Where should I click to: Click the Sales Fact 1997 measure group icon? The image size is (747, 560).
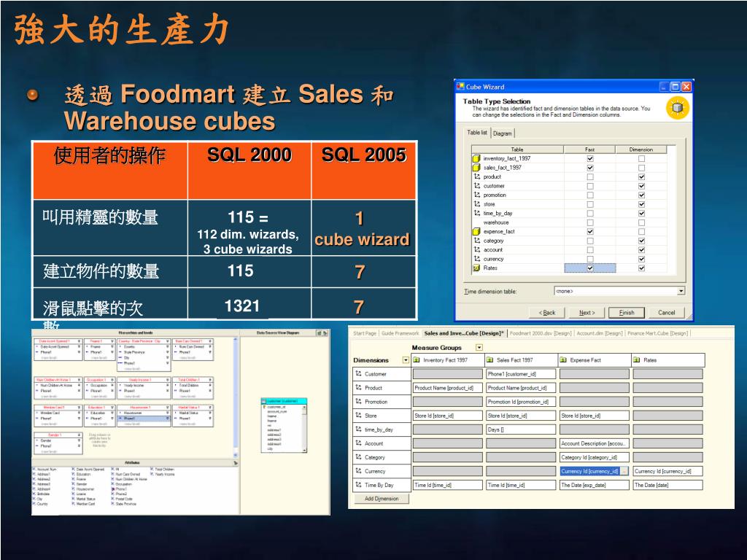489,360
